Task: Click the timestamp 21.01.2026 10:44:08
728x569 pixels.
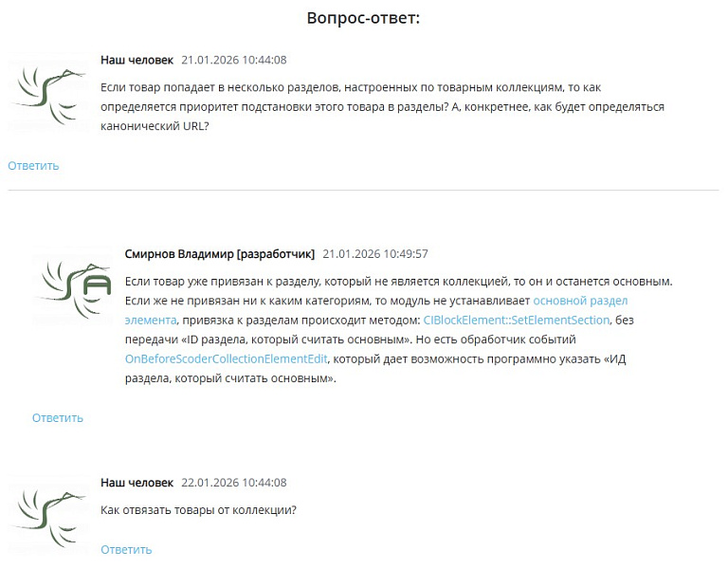Action: click(x=234, y=60)
